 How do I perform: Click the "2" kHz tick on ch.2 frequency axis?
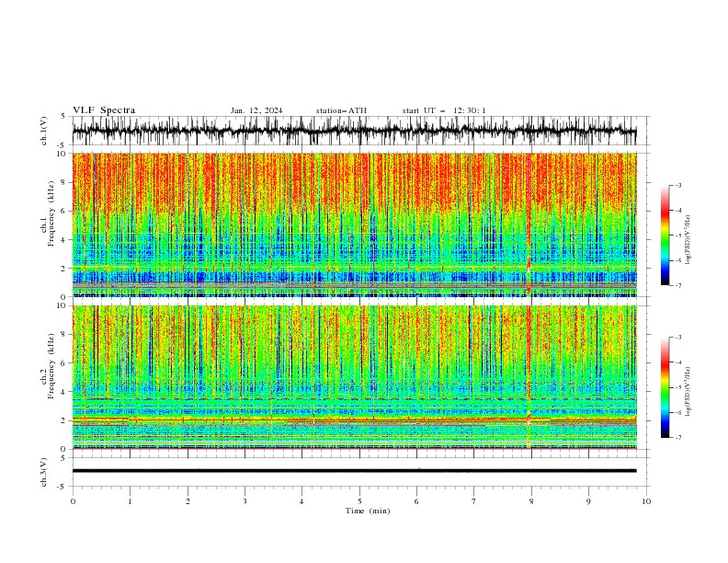64,420
